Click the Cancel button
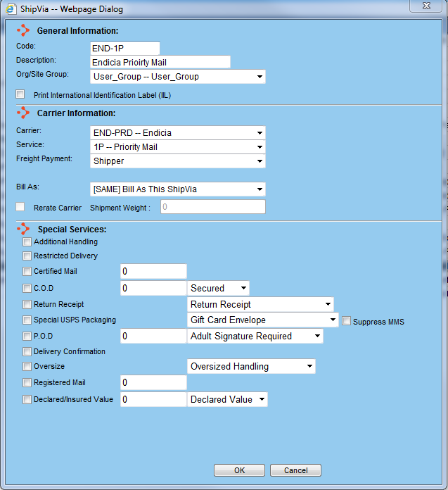This screenshot has width=448, height=490. click(295, 470)
